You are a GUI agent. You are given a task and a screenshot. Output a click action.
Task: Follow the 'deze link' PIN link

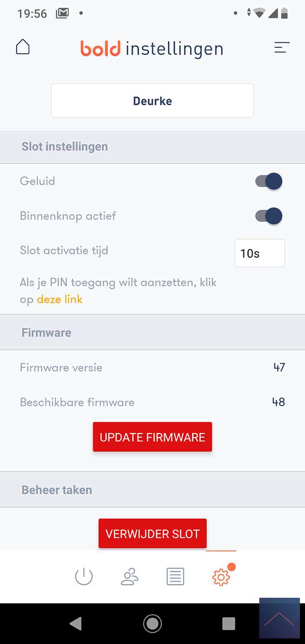coord(59,299)
